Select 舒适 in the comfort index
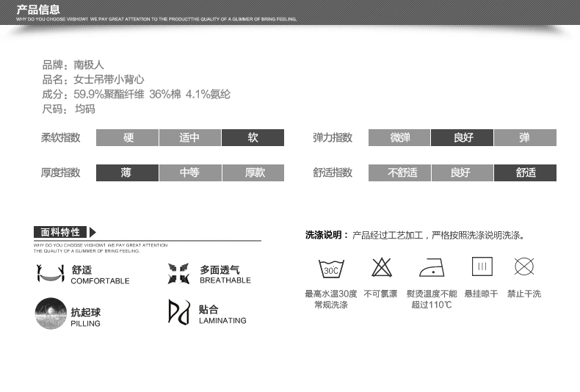Screen dimensions: 580x392 525,173
